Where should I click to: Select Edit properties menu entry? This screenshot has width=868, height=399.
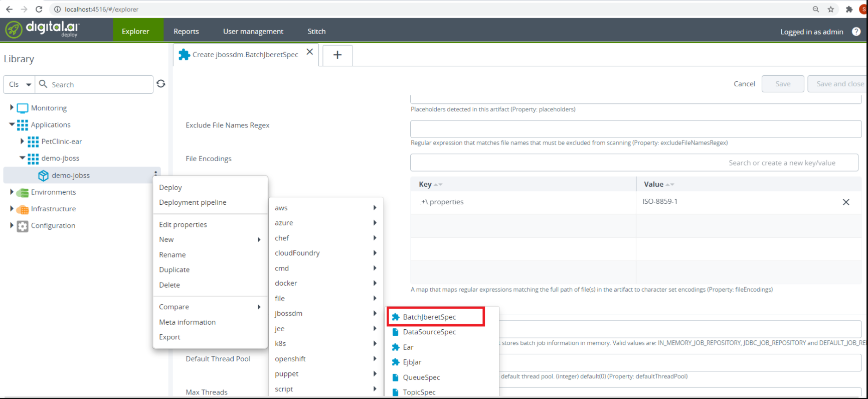pos(210,224)
